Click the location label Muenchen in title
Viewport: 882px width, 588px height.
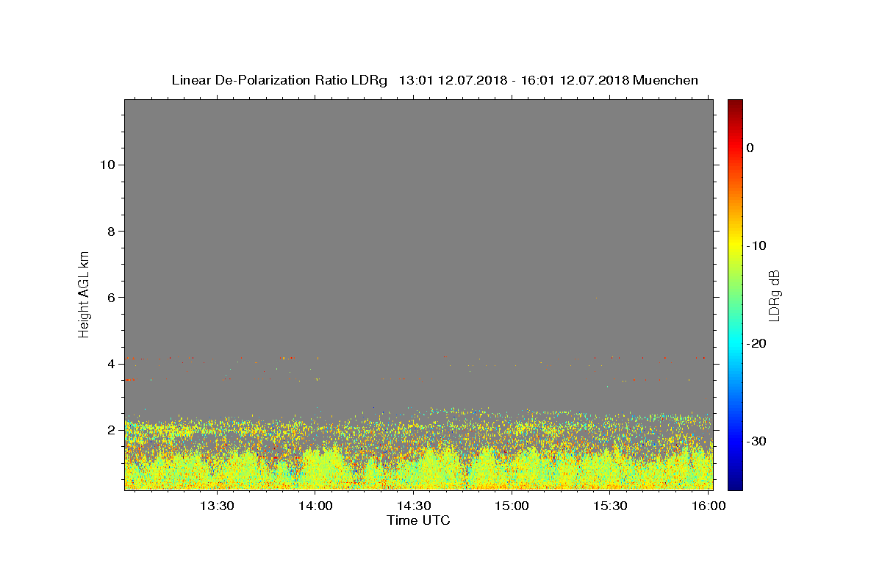(665, 80)
